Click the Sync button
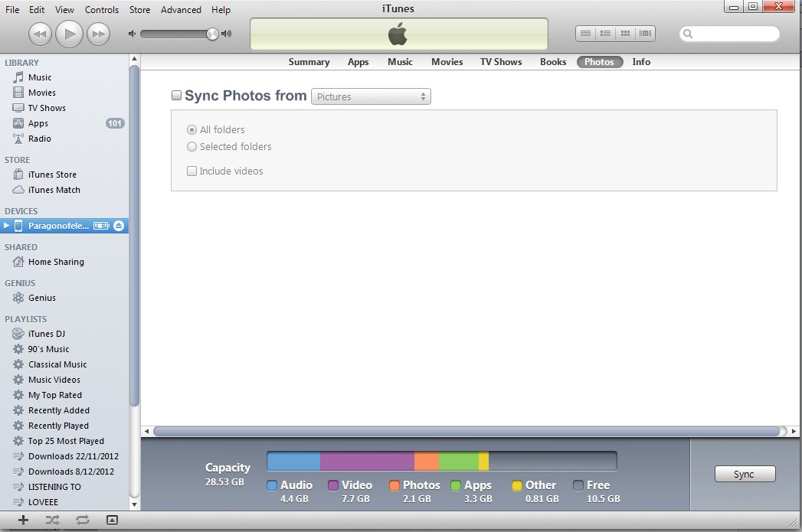The image size is (802, 532). tap(745, 475)
